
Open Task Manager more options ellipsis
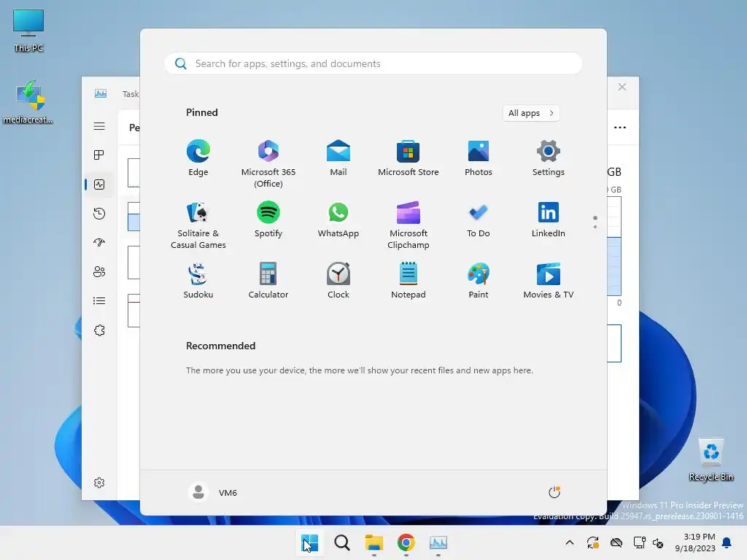pos(620,127)
